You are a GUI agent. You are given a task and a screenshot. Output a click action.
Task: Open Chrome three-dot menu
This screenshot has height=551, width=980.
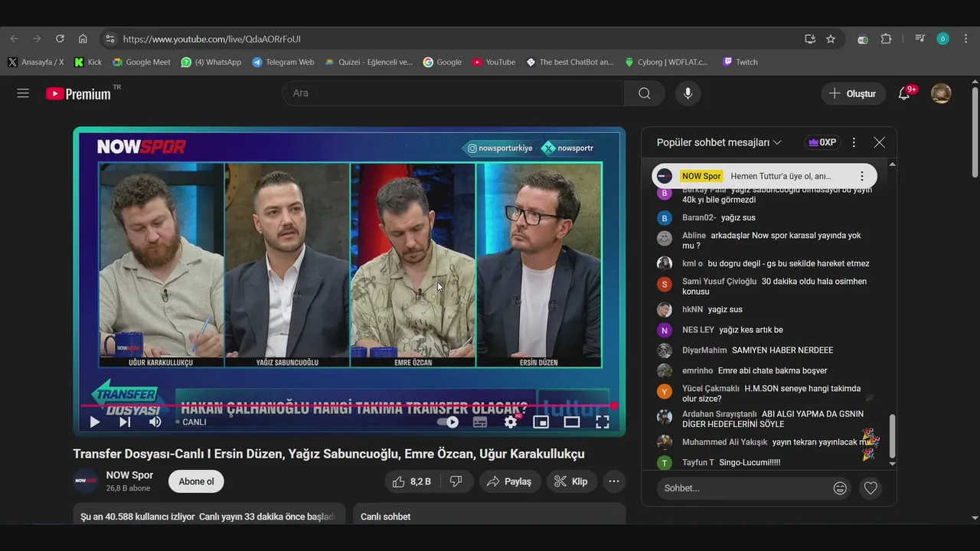(966, 39)
